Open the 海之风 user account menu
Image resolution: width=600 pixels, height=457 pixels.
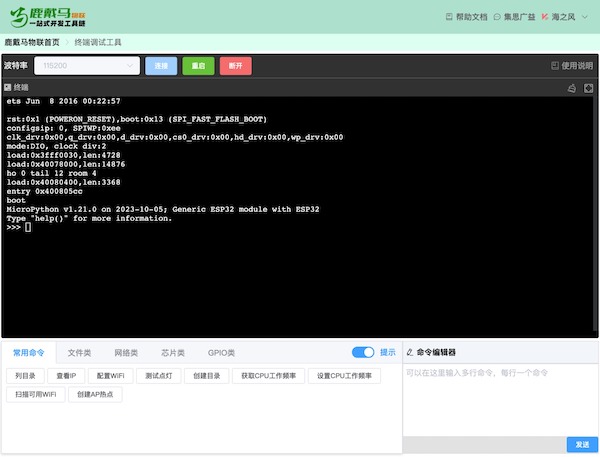566,17
